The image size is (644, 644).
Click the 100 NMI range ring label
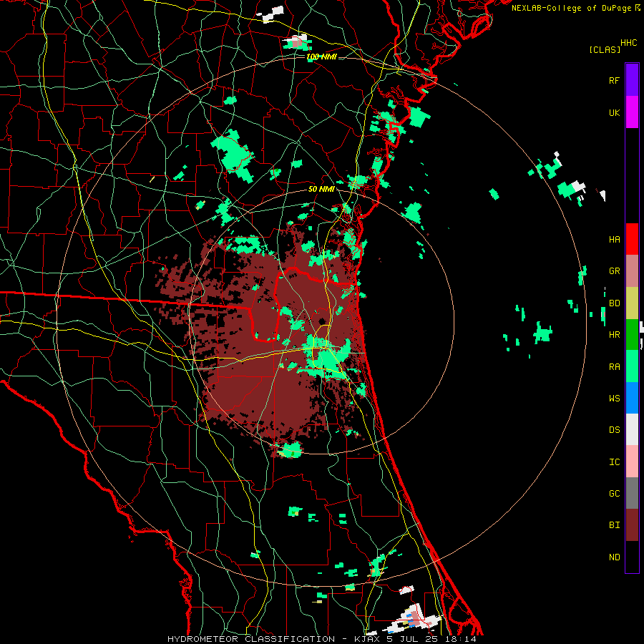tap(321, 57)
